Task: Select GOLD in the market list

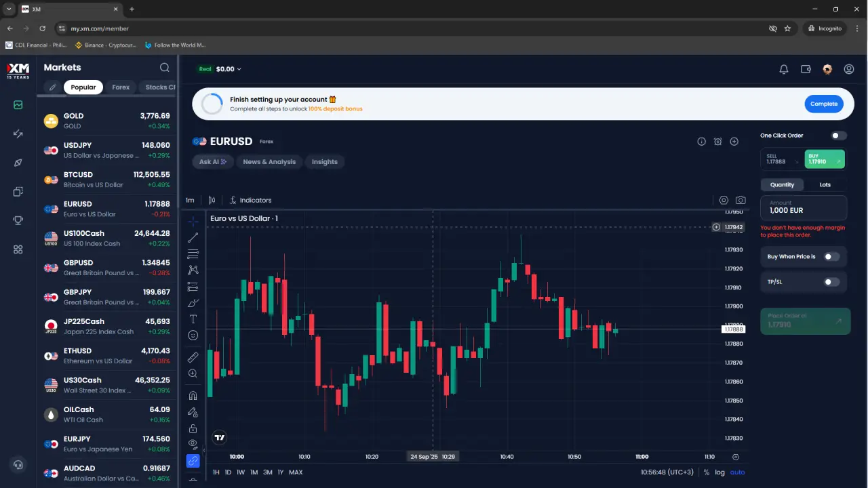Action: [x=107, y=121]
